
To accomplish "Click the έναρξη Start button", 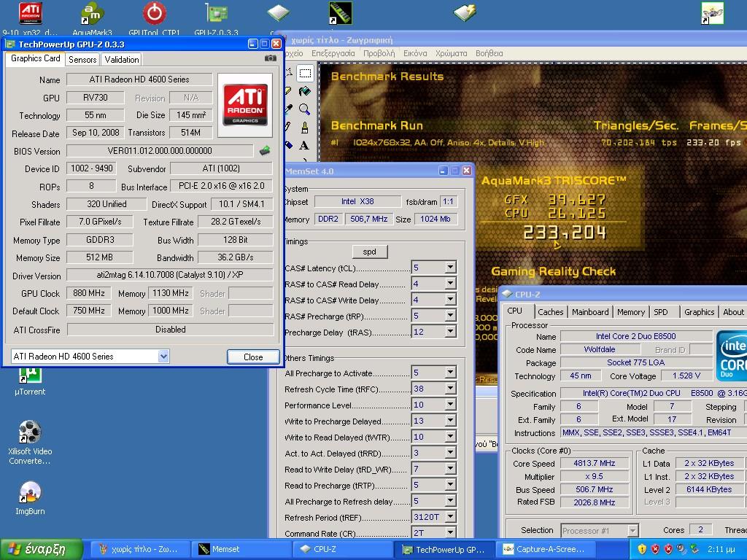I will coord(42,549).
